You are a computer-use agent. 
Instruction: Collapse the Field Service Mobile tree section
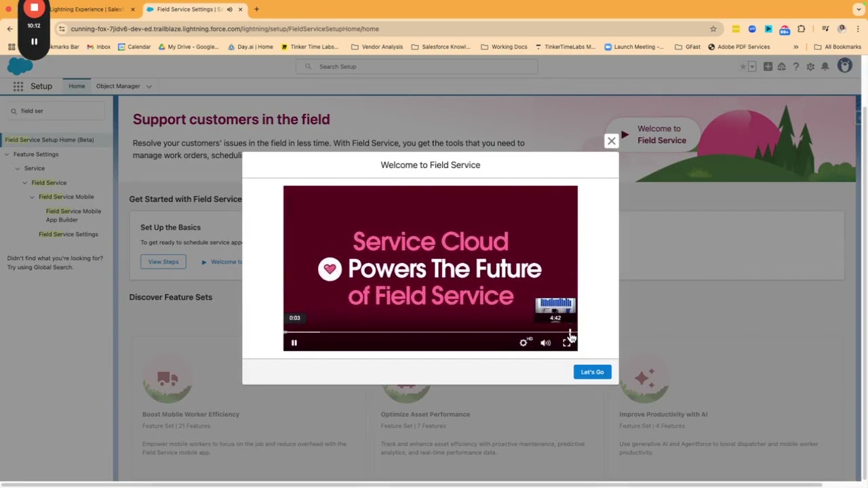click(32, 197)
